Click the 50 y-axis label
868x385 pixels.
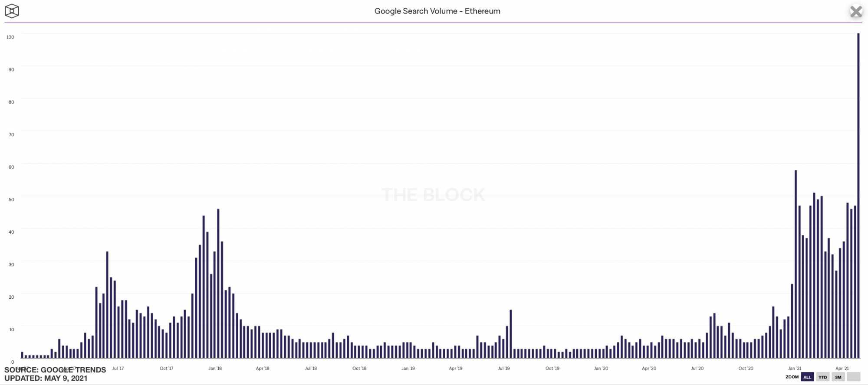pos(11,199)
